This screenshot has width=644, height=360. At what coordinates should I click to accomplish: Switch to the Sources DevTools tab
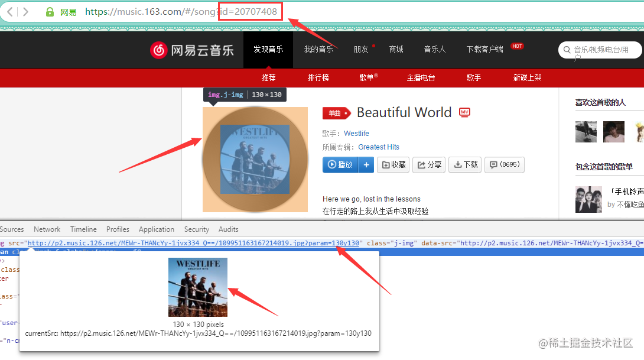point(12,229)
